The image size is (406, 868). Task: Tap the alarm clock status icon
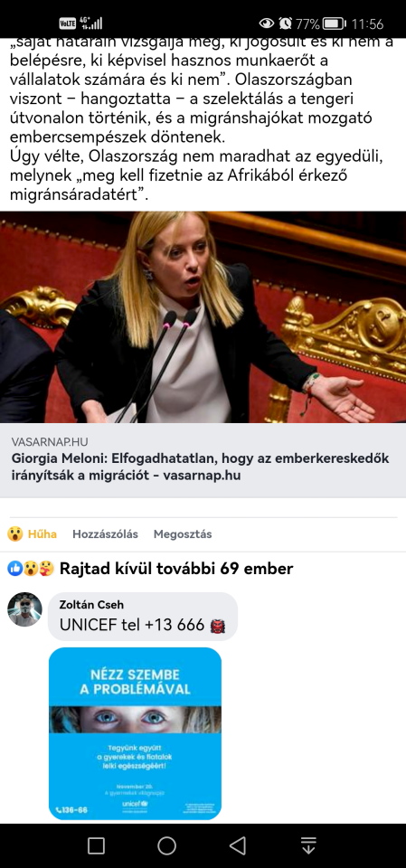click(285, 24)
